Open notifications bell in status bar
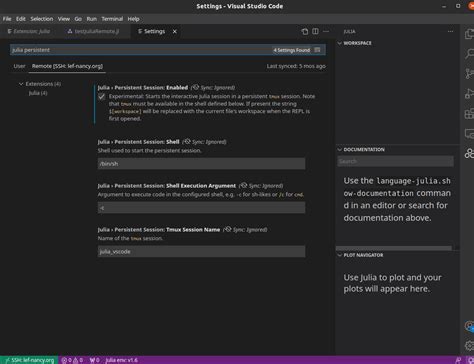 tap(470, 360)
